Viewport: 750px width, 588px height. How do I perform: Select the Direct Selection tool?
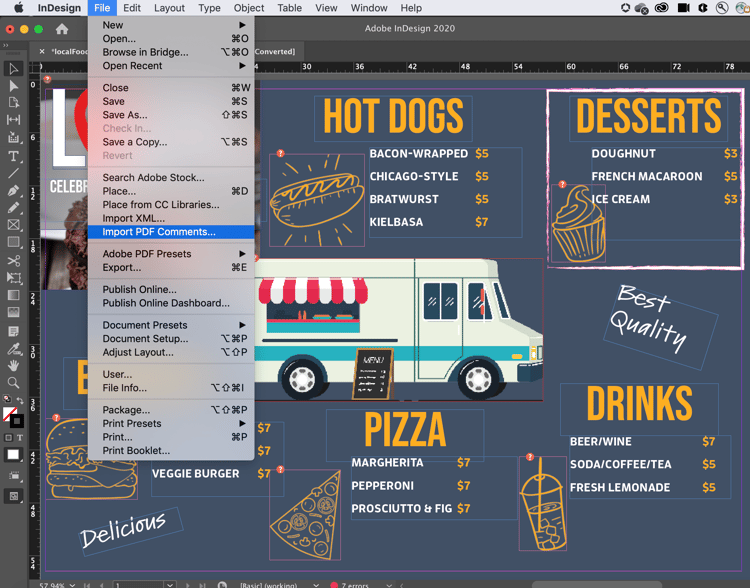[x=13, y=86]
